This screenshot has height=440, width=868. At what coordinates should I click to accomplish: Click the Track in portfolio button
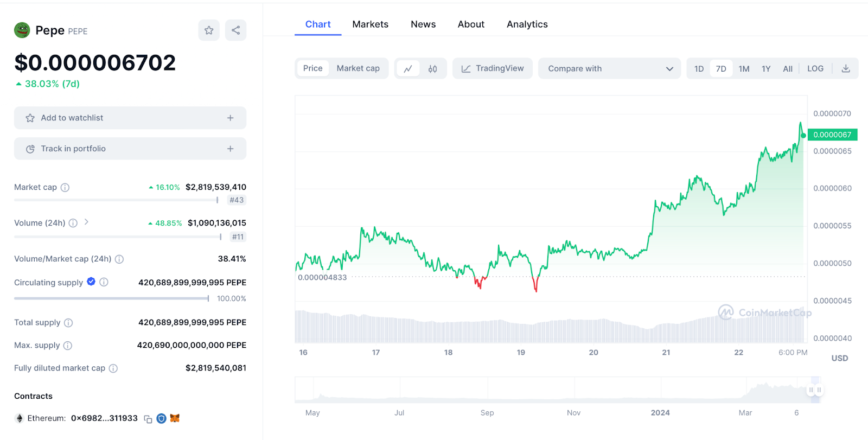coord(130,149)
